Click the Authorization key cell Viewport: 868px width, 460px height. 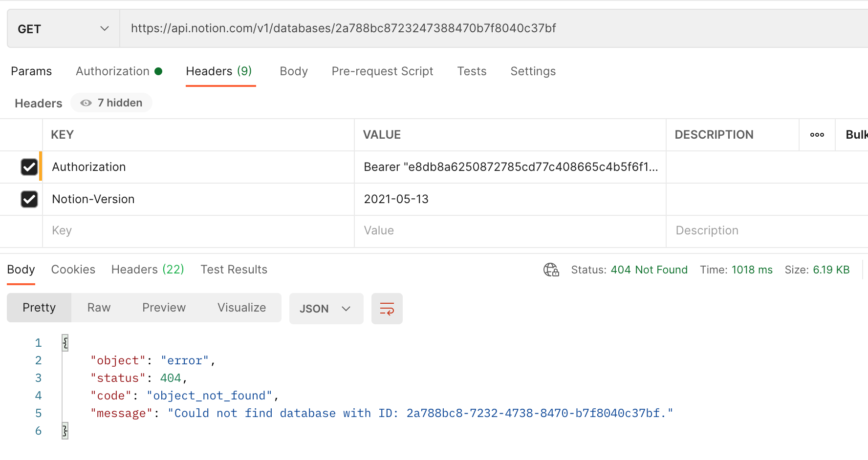pos(198,167)
